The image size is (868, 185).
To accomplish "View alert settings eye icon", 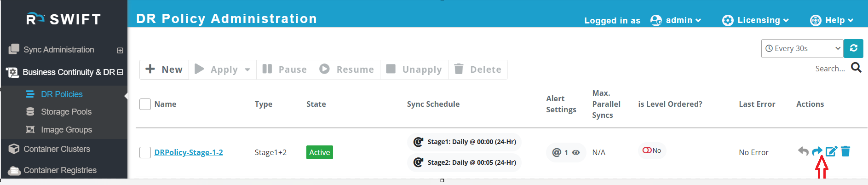I will click(576, 152).
